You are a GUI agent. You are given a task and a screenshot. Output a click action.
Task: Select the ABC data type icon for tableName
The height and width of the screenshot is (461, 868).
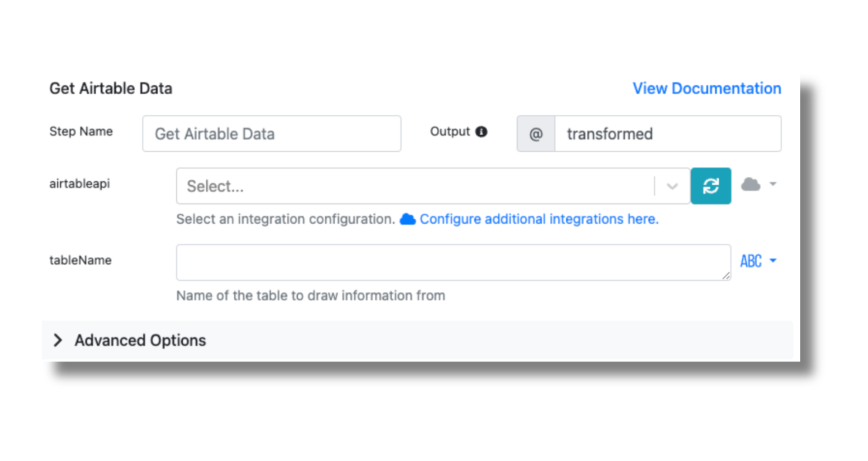[x=750, y=261]
